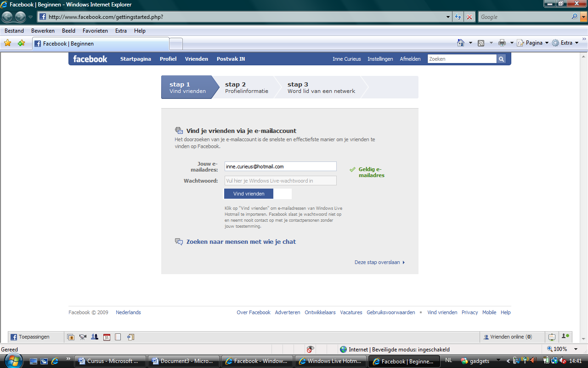Image resolution: width=588 pixels, height=368 pixels.
Task: Open the Google search provider dropdown
Action: click(x=584, y=17)
